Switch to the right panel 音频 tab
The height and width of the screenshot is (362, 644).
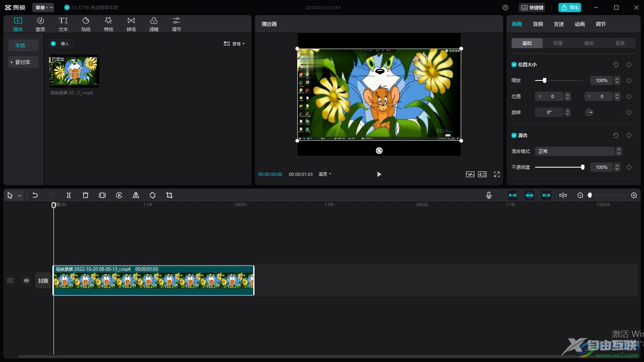point(538,24)
